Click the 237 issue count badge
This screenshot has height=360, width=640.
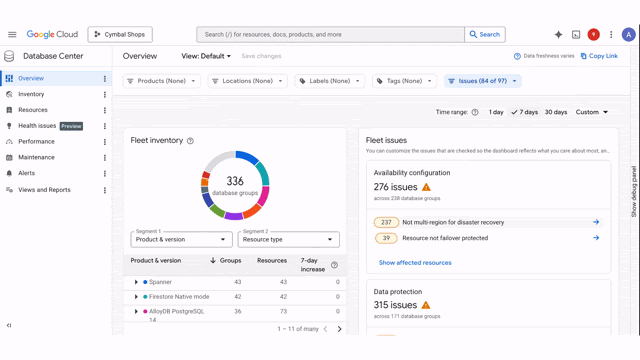tap(386, 222)
